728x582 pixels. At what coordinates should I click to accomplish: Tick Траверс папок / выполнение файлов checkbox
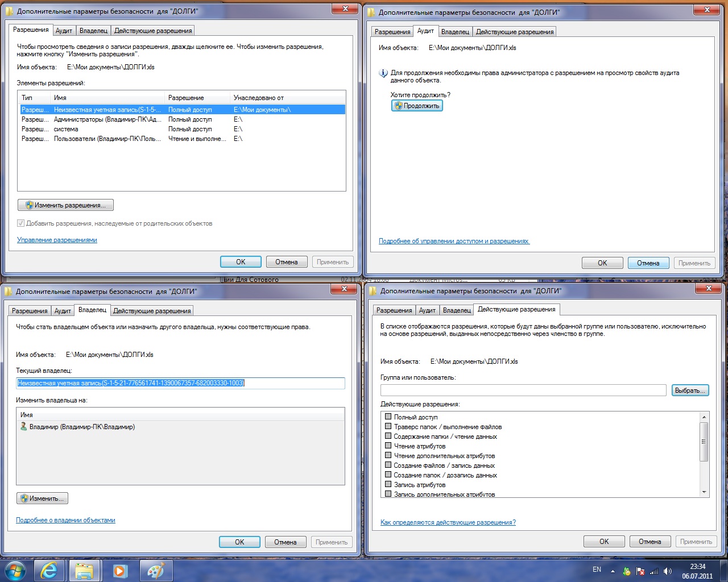click(x=388, y=426)
